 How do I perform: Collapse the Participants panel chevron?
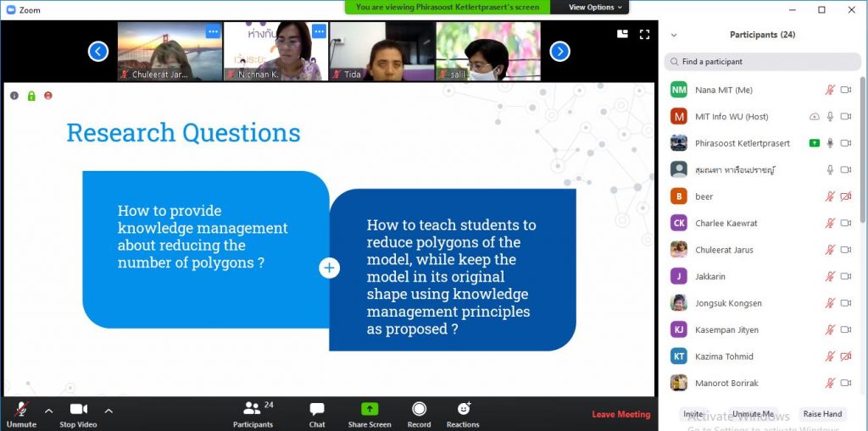pos(674,36)
